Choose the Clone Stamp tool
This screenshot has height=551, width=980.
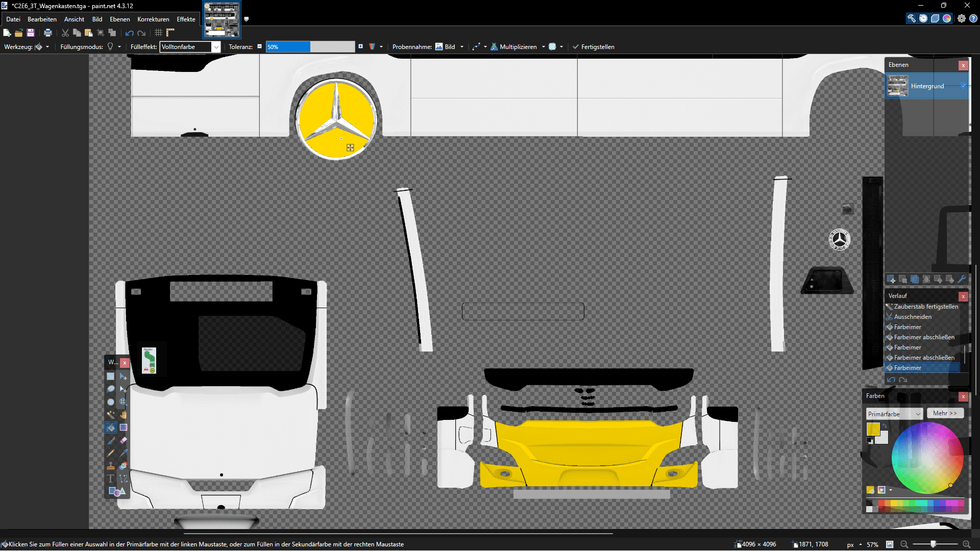click(x=111, y=465)
